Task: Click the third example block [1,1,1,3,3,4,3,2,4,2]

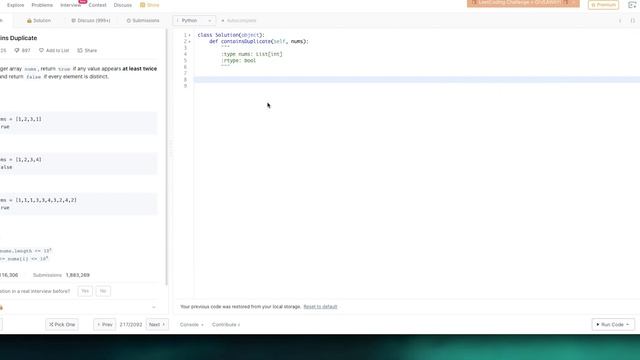Action: click(x=78, y=204)
